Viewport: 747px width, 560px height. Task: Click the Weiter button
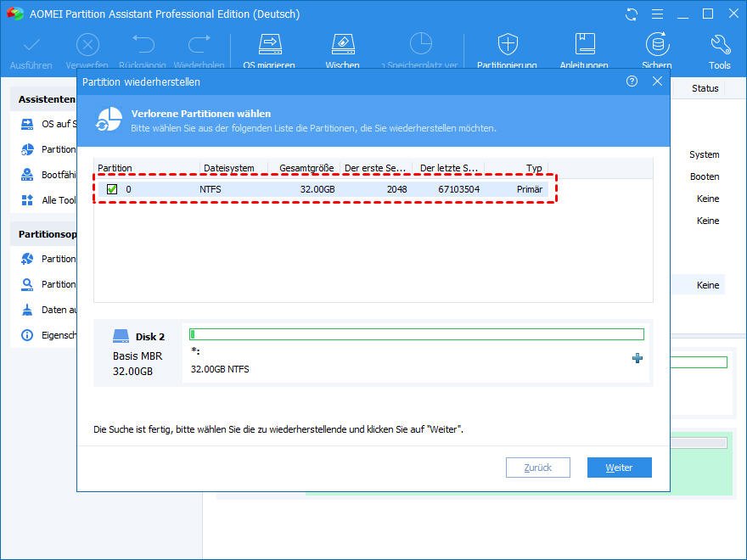coord(620,468)
